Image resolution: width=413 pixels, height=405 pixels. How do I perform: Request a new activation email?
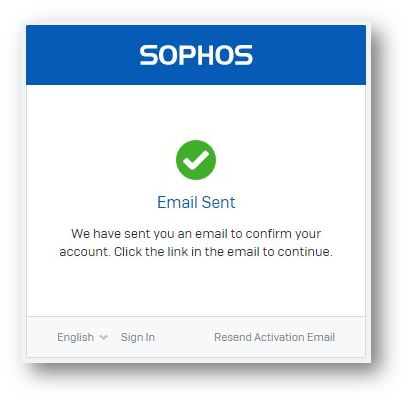274,337
